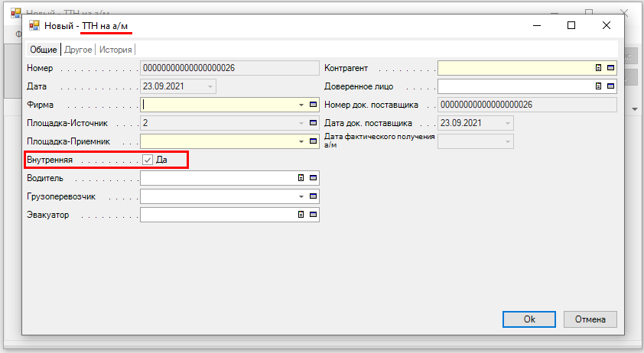Expand the Площадка-Приемник dropdown

click(x=301, y=141)
